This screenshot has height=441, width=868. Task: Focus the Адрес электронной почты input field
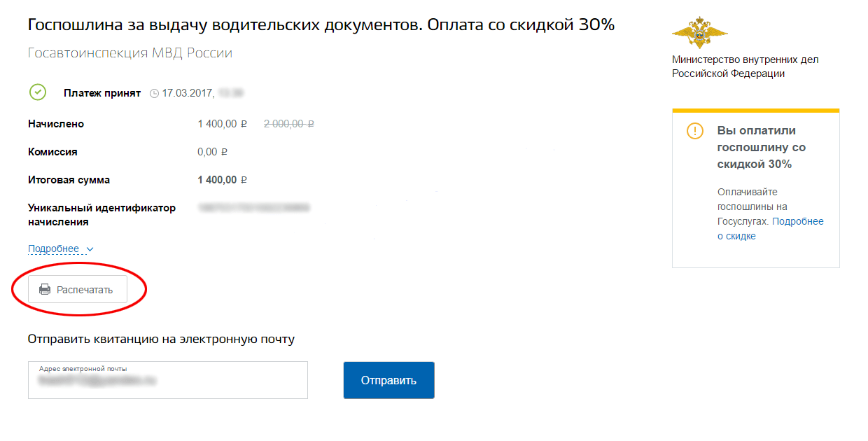tap(168, 381)
